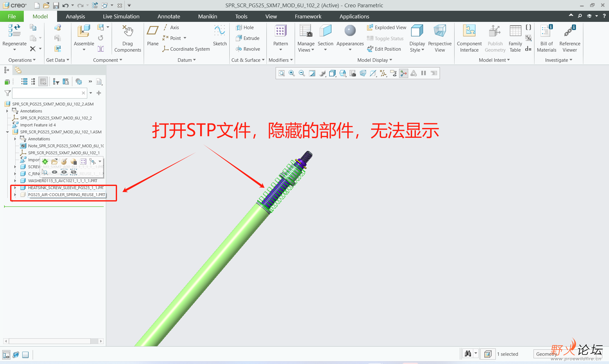Viewport: 609px width, 364px height.
Task: Click the Coordinate System tool
Action: pos(186,49)
